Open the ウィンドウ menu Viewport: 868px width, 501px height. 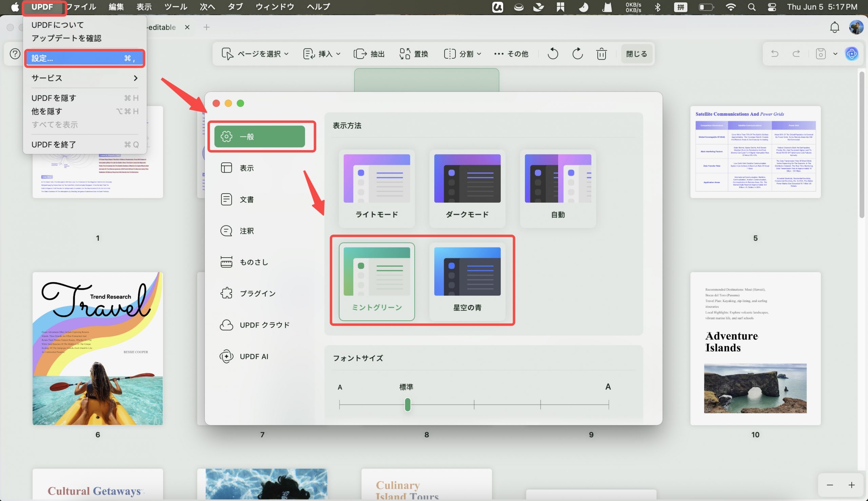click(x=275, y=7)
